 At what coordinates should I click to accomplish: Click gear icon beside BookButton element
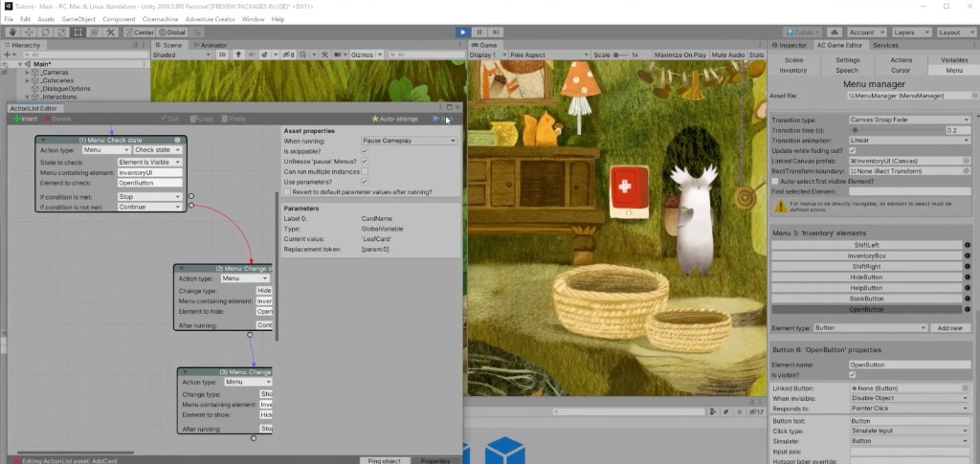[x=968, y=298]
